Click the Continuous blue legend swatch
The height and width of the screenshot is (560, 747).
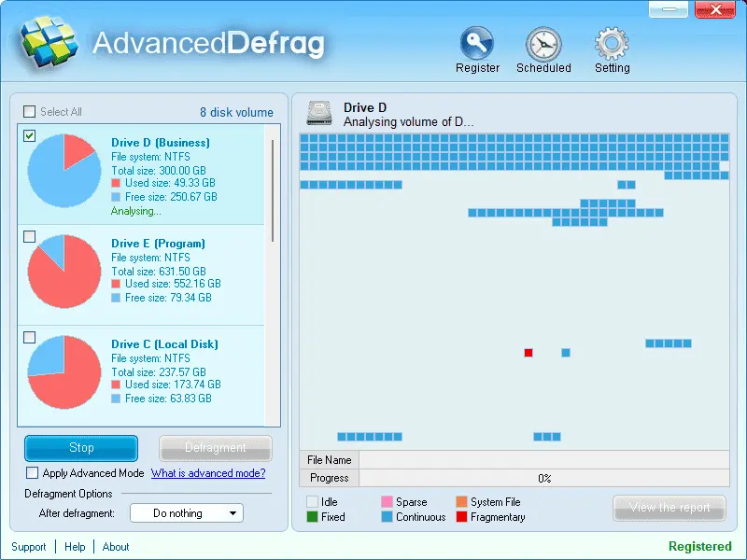coord(387,517)
